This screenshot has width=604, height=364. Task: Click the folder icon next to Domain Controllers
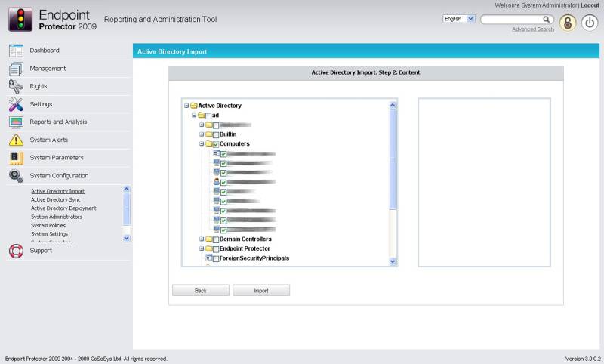pyautogui.click(x=209, y=239)
